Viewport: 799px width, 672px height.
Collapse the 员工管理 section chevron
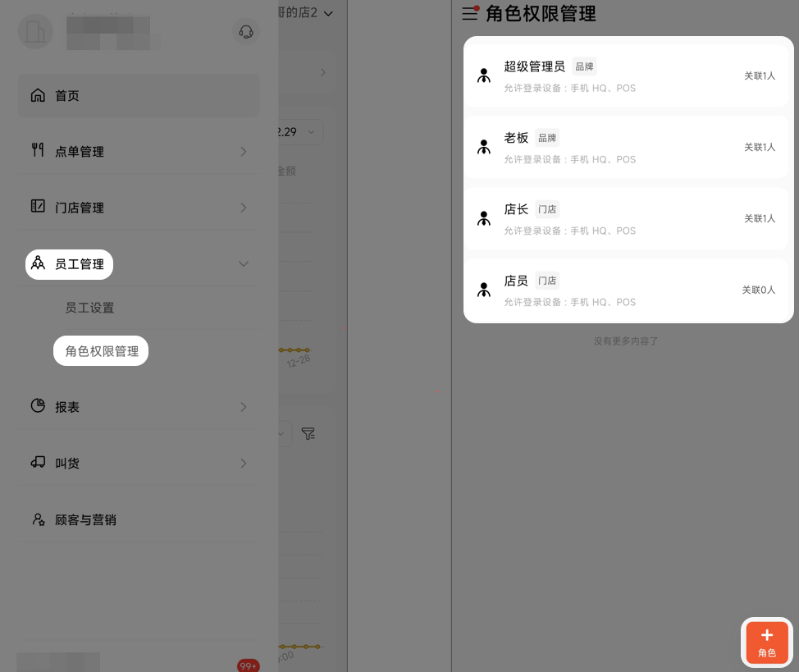coord(244,263)
